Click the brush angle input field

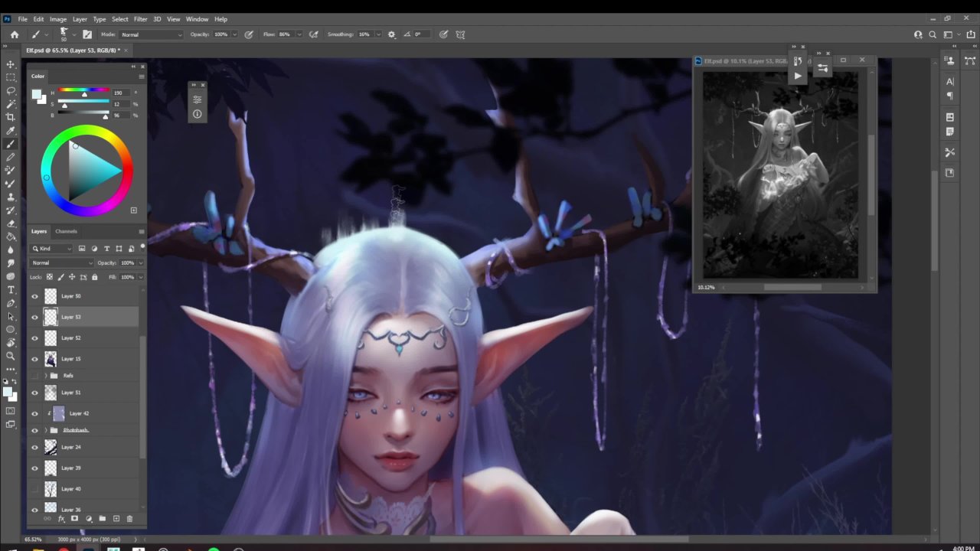[421, 34]
